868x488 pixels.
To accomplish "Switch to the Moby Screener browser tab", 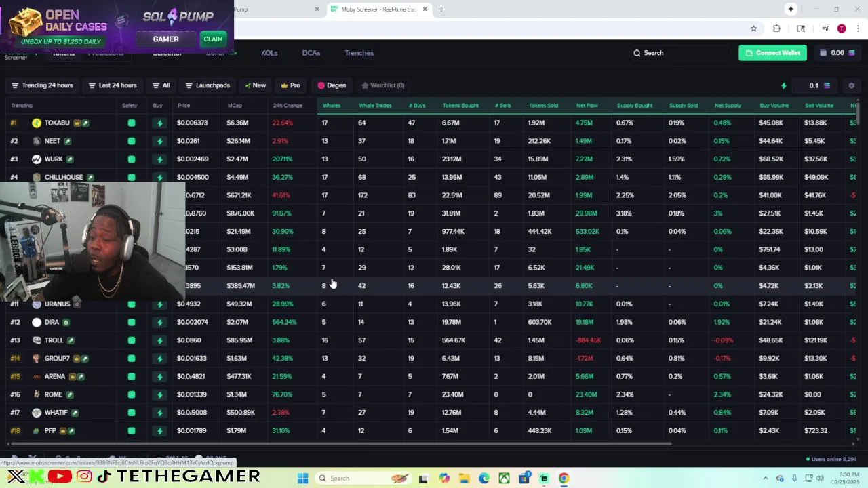I will pyautogui.click(x=378, y=9).
